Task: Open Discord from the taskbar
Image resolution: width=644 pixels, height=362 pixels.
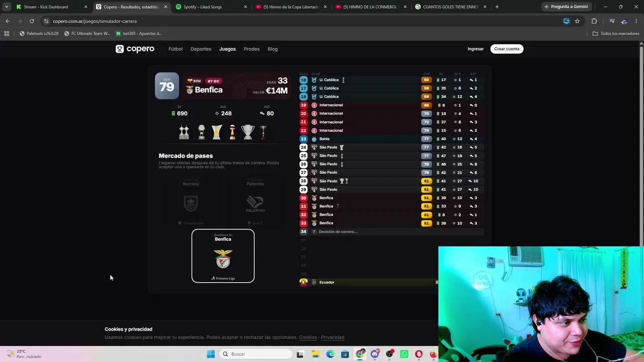Action: (375, 354)
